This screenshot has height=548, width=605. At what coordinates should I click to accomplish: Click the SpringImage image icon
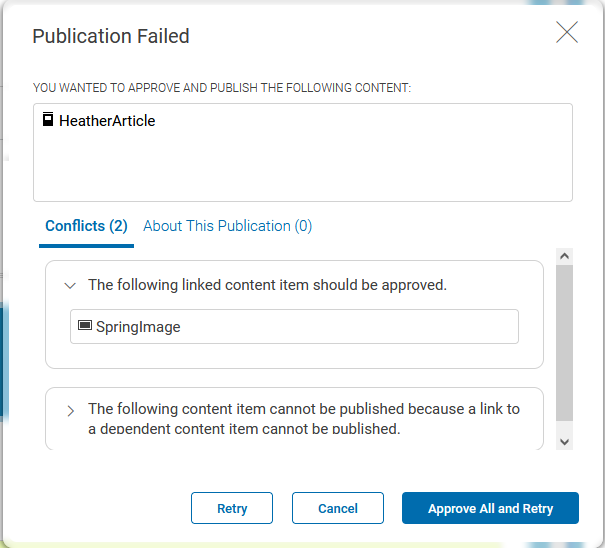85,326
